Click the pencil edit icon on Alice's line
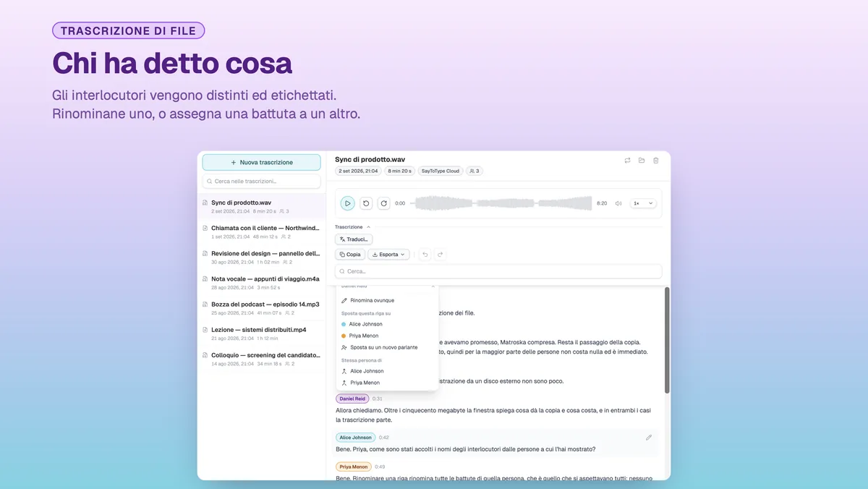This screenshot has width=868, height=489. 649,438
